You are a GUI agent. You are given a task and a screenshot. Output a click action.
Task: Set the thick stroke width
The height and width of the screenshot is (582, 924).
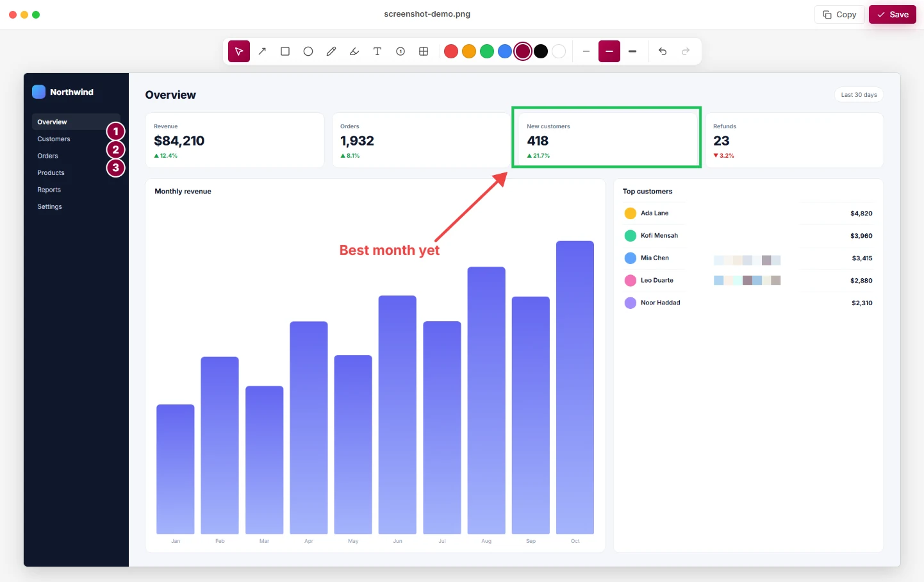click(632, 51)
